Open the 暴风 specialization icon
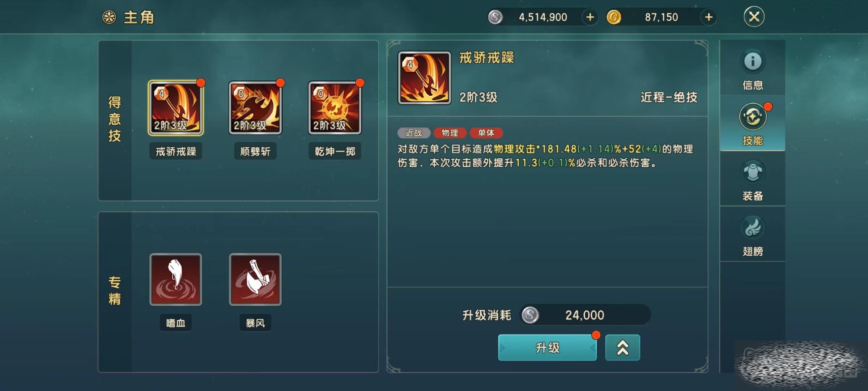 point(255,279)
